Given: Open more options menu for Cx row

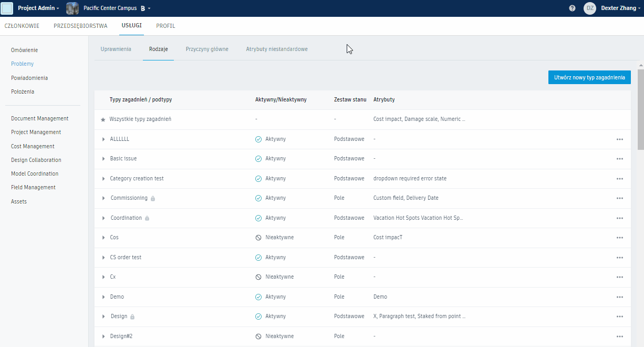Looking at the screenshot, I should point(620,277).
